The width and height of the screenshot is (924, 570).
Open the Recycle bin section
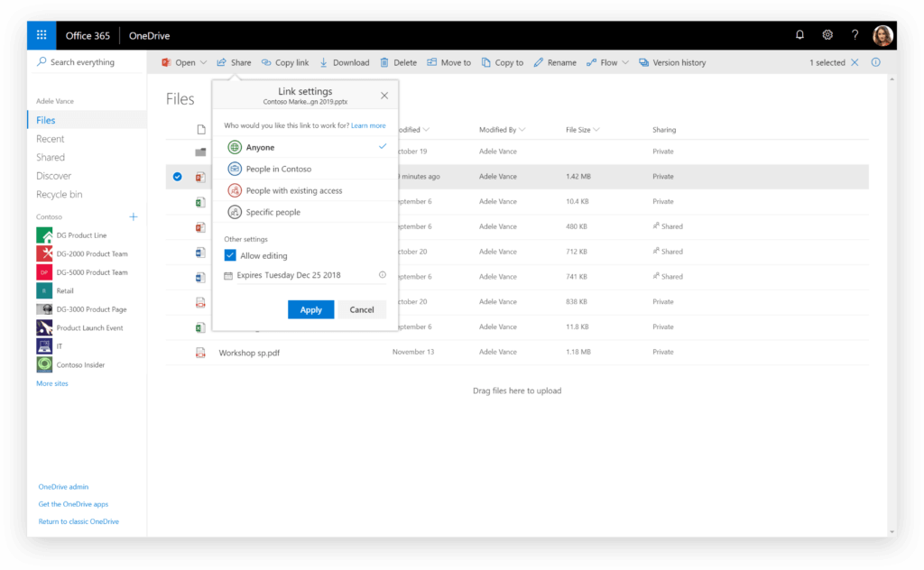click(x=60, y=194)
